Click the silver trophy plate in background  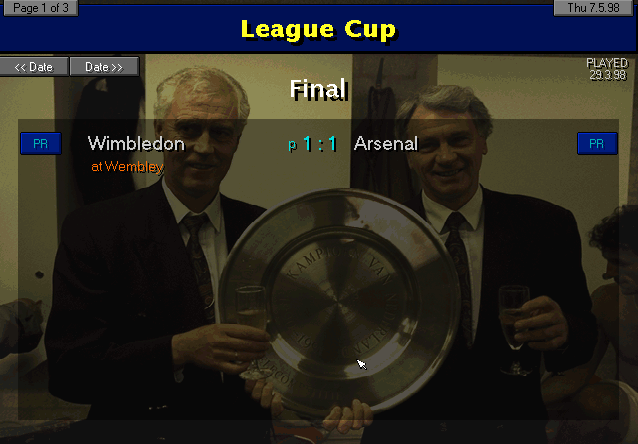coord(340,301)
